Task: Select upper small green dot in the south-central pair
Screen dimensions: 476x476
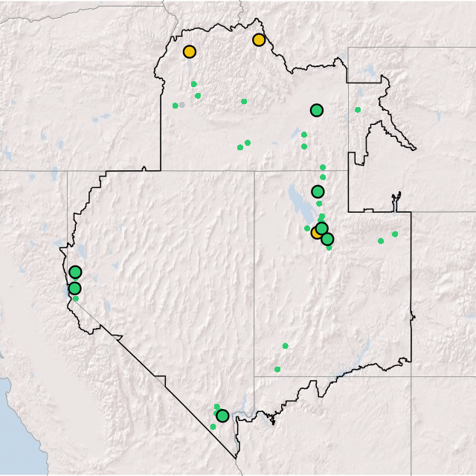Action: (285, 346)
